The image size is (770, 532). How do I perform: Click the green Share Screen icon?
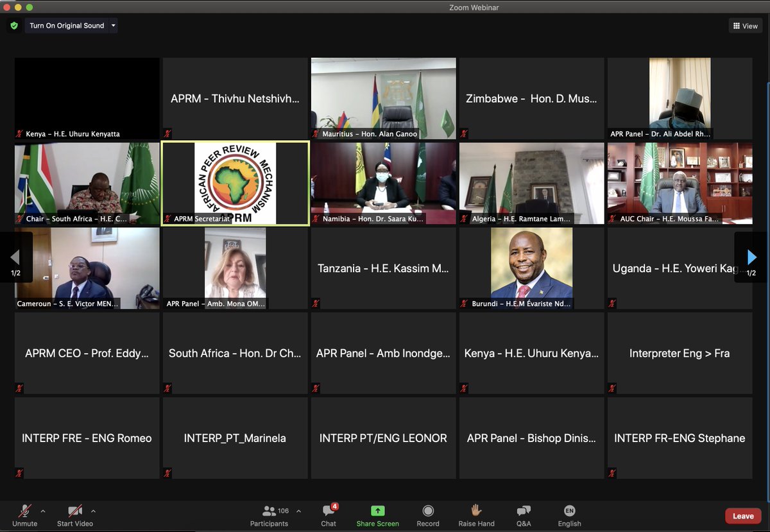tap(378, 511)
